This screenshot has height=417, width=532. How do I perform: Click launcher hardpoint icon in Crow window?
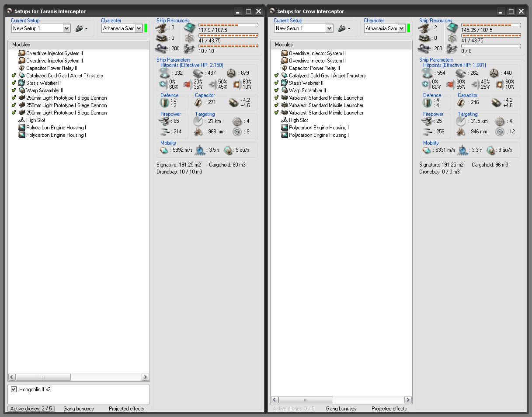click(x=425, y=38)
